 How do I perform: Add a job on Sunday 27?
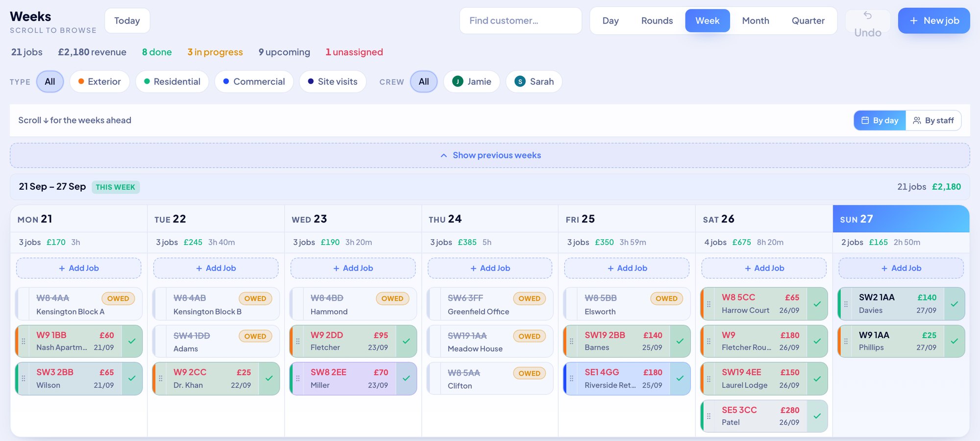coord(901,268)
